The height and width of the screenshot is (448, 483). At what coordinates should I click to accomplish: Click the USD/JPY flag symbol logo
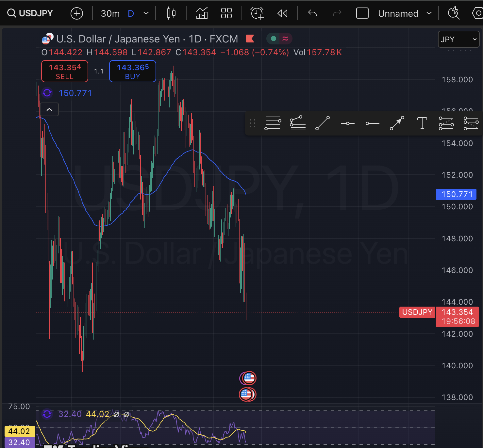pos(47,39)
